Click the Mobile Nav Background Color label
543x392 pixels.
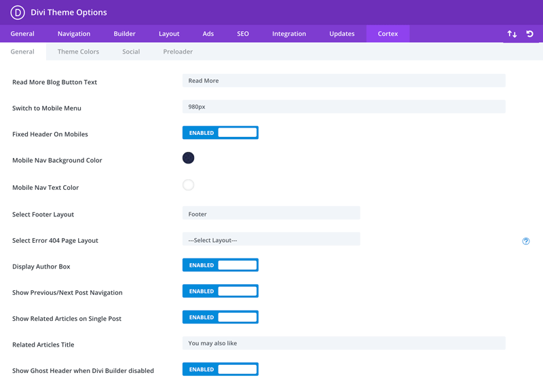point(57,161)
